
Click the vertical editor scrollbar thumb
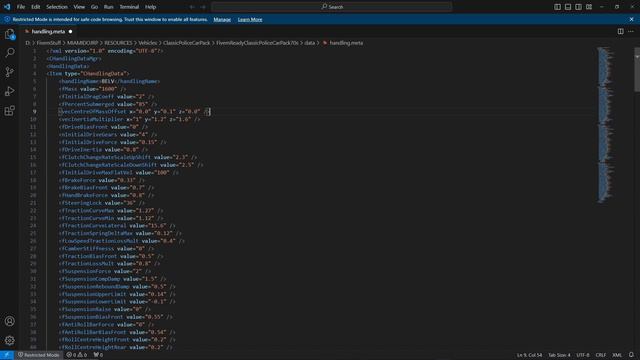click(637, 69)
